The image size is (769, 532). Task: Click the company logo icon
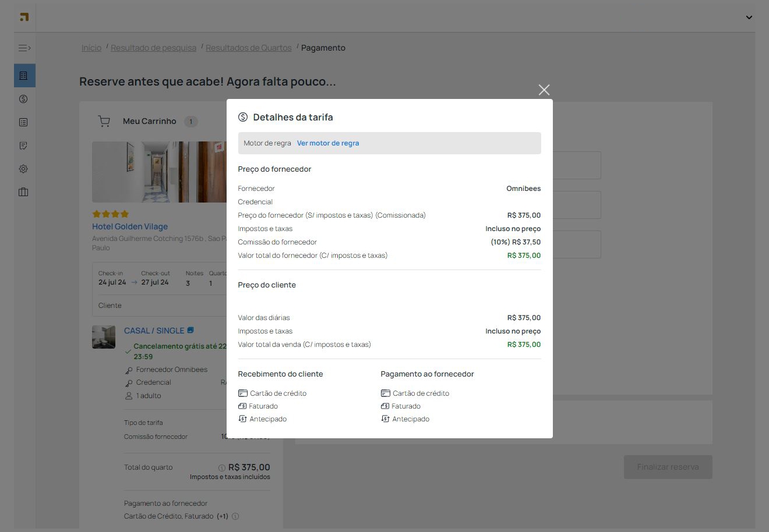coord(24,17)
